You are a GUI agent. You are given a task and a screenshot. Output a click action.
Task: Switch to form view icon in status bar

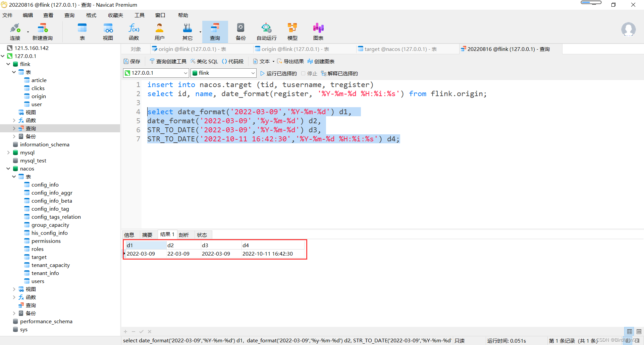click(639, 332)
